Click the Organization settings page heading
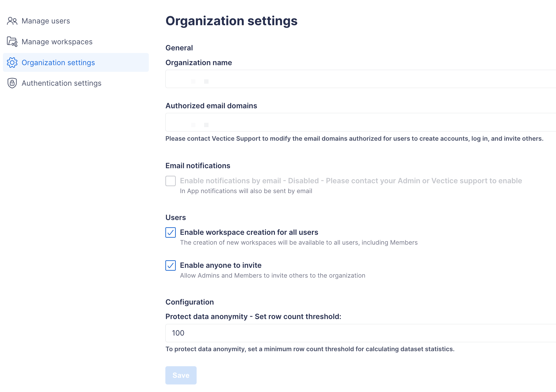Viewport: 556px width, 392px height. [231, 21]
